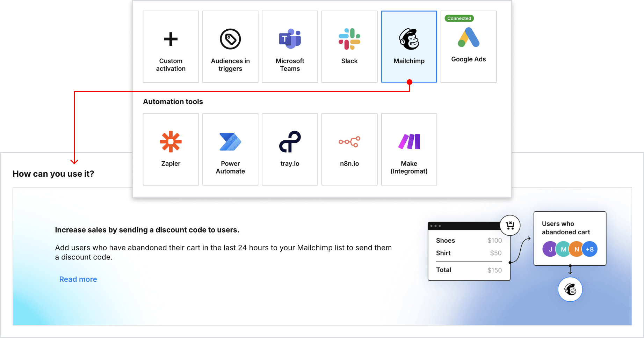Click the Mailchimp integration tile

(x=409, y=47)
